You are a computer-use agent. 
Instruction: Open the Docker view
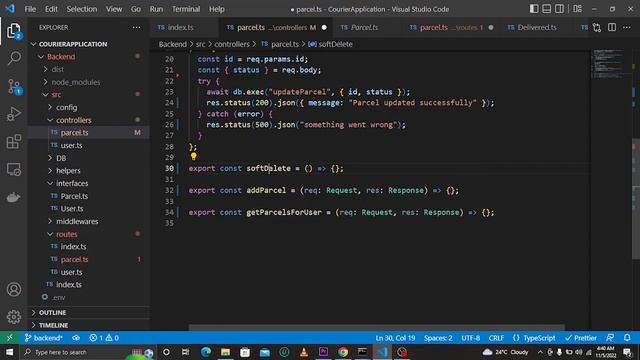click(x=14, y=197)
